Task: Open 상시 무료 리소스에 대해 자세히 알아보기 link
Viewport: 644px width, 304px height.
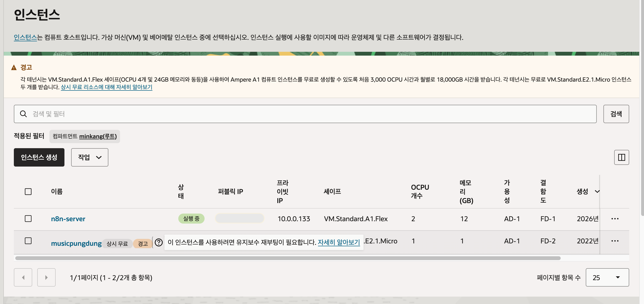Action: (x=106, y=87)
